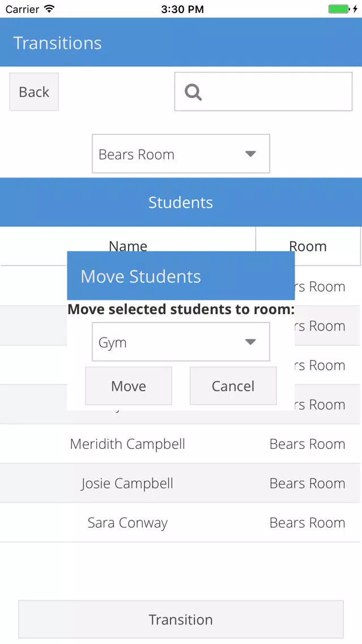Click the Room column header
Image resolution: width=362 pixels, height=644 pixels.
click(308, 246)
